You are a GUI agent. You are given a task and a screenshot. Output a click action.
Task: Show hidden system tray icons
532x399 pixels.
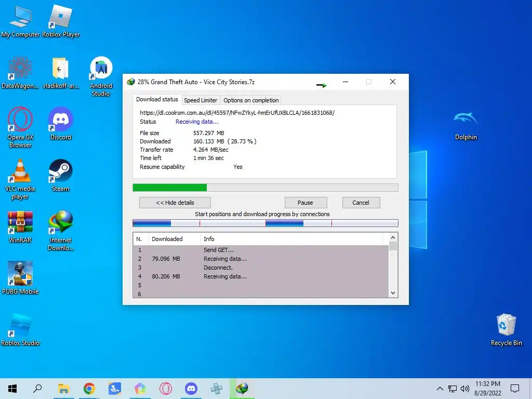click(x=440, y=389)
